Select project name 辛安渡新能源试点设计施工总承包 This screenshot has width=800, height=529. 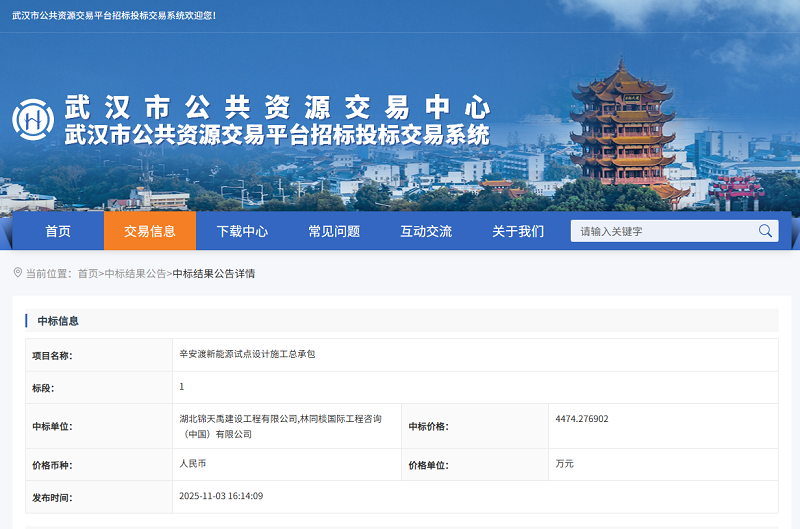tap(247, 354)
